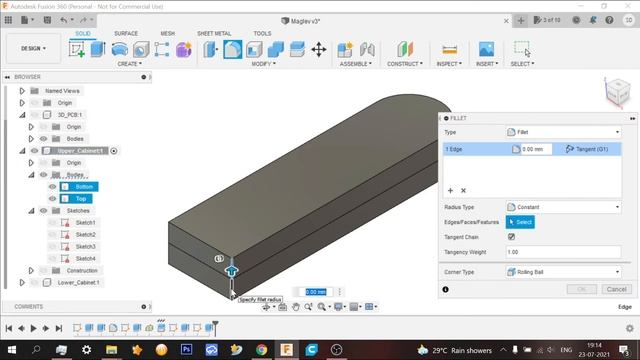Hide the Bottom body
This screenshot has height=360, width=640.
(52, 187)
